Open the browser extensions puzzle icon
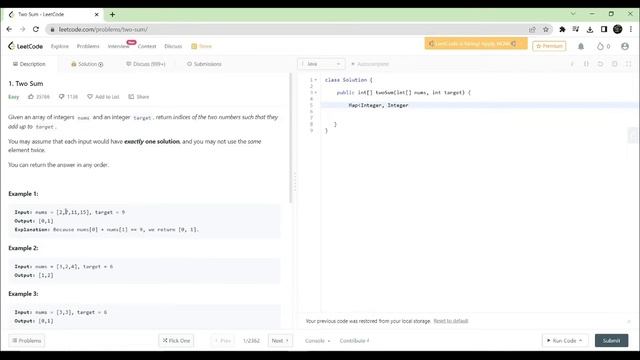Image resolution: width=640 pixels, height=360 pixels. [562, 29]
